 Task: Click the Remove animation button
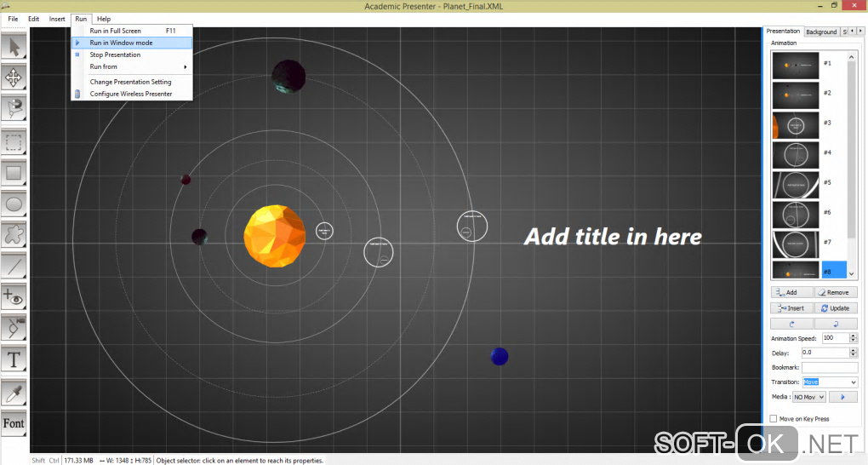(836, 292)
